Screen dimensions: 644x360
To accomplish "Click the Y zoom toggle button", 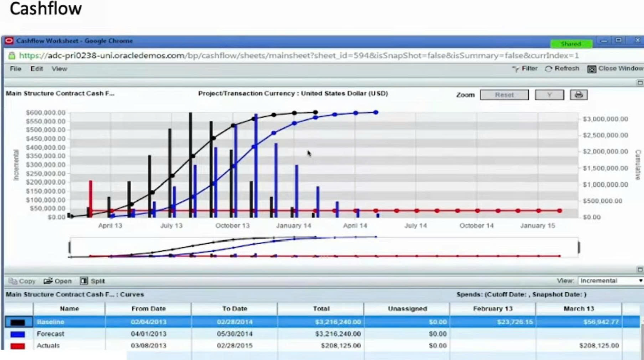I will 549,95.
